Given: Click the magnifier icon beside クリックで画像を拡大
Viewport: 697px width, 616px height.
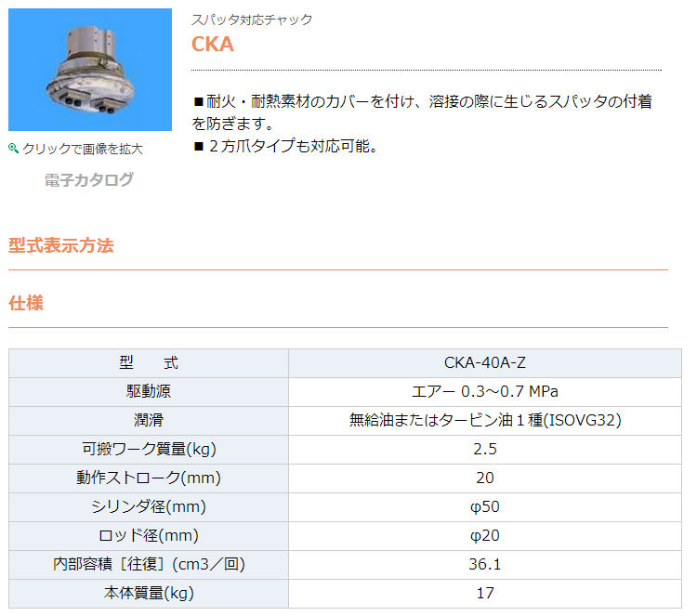Looking at the screenshot, I should [x=13, y=149].
